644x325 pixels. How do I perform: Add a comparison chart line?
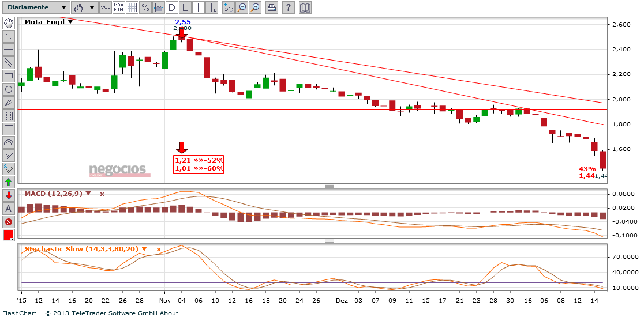click(x=229, y=7)
